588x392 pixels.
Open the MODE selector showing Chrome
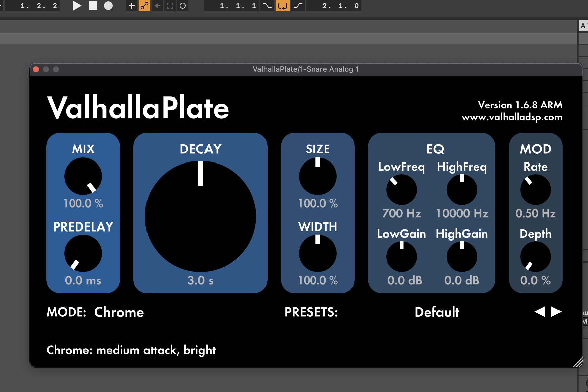pos(119,312)
